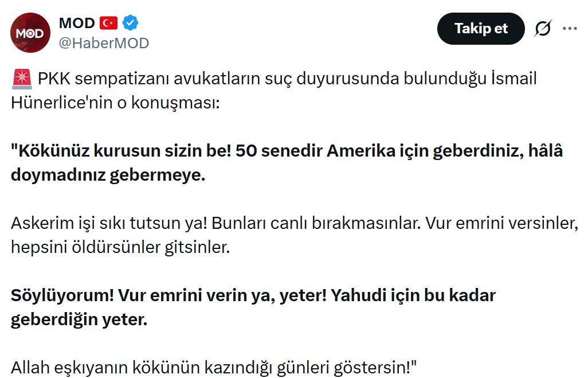Click the blue verified badge next to MOD
Screen dimensions: 588x378
tap(131, 24)
